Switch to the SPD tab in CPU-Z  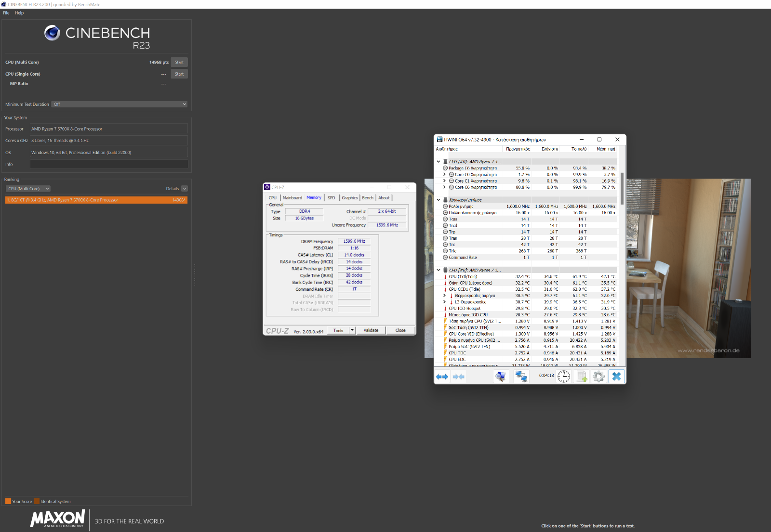332,198
